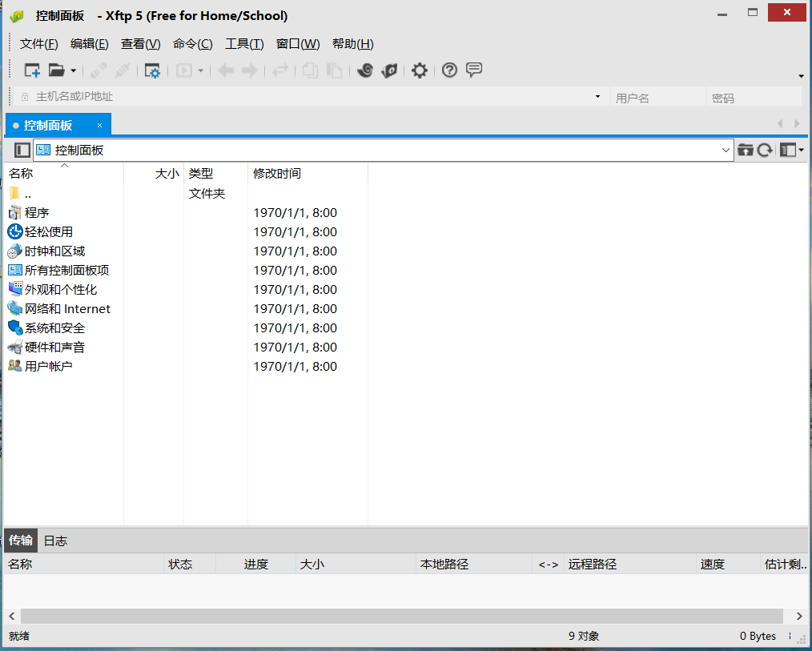Click the '9 对象' status bar text

[x=584, y=636]
